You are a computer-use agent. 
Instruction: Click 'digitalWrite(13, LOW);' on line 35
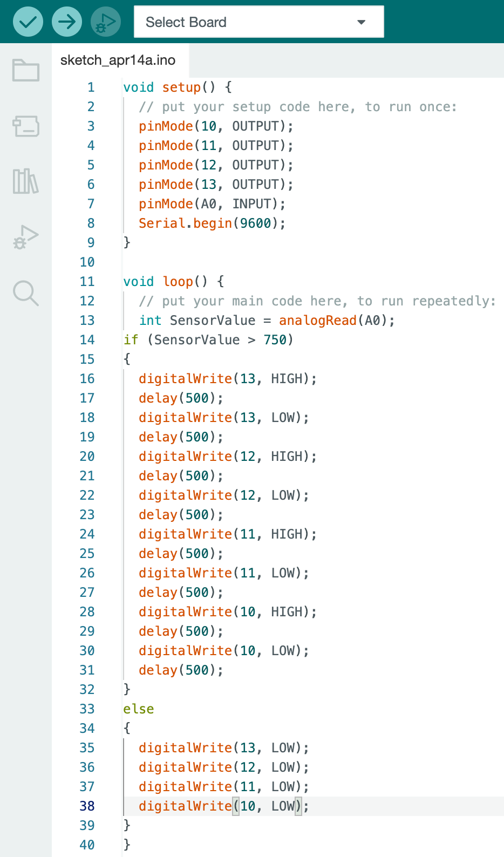point(224,748)
